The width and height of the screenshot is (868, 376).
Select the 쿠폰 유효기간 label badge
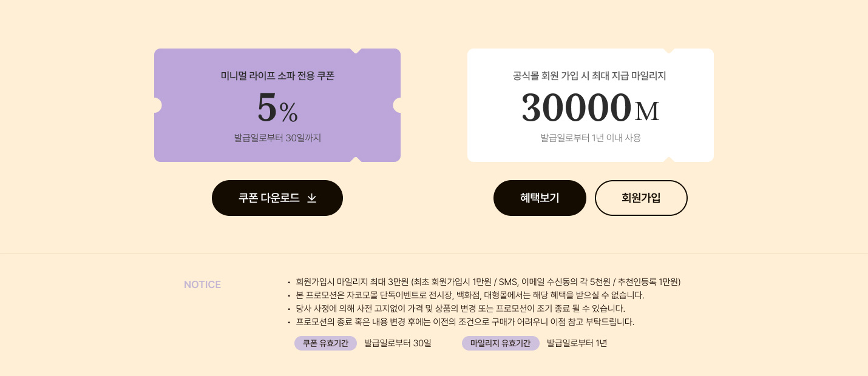pos(325,343)
